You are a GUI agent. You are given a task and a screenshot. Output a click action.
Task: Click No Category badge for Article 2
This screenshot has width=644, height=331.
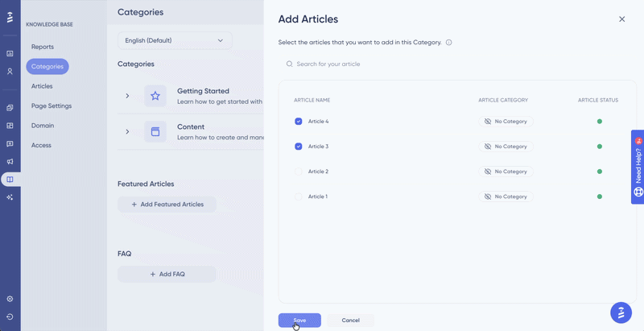click(506, 172)
